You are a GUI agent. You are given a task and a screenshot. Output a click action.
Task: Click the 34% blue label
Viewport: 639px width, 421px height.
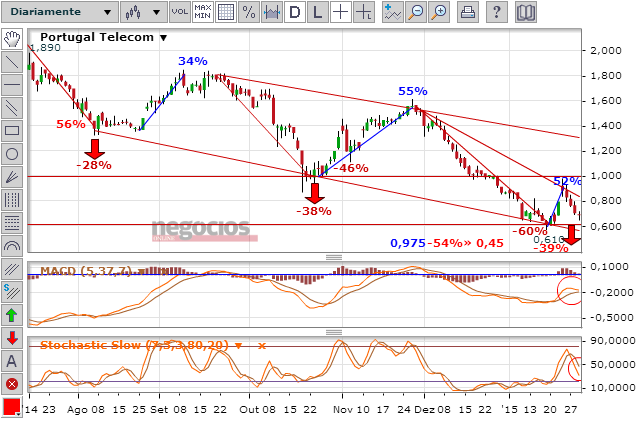tap(193, 61)
